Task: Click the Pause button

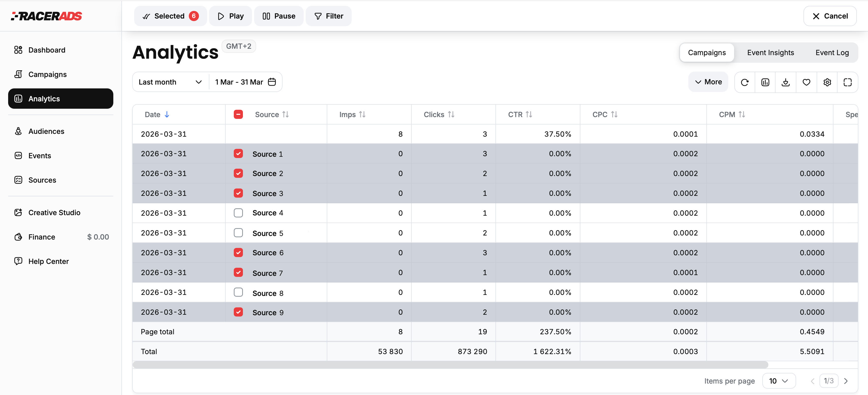Action: tap(279, 16)
